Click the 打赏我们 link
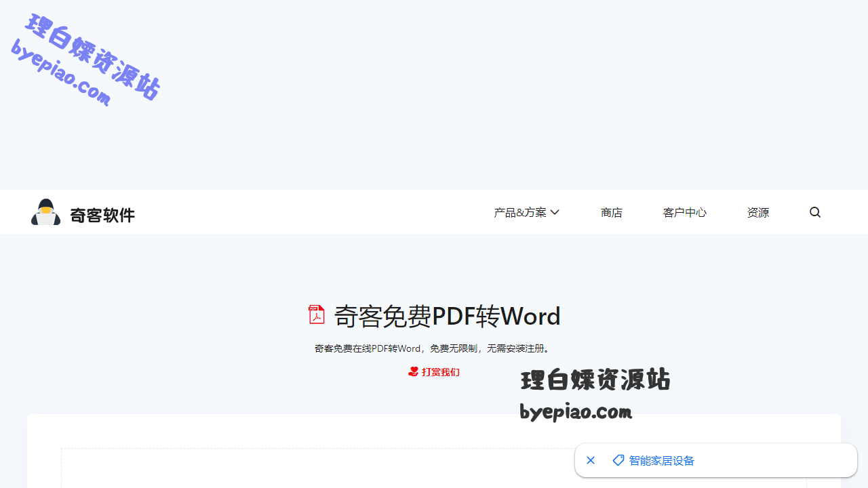 (x=434, y=372)
